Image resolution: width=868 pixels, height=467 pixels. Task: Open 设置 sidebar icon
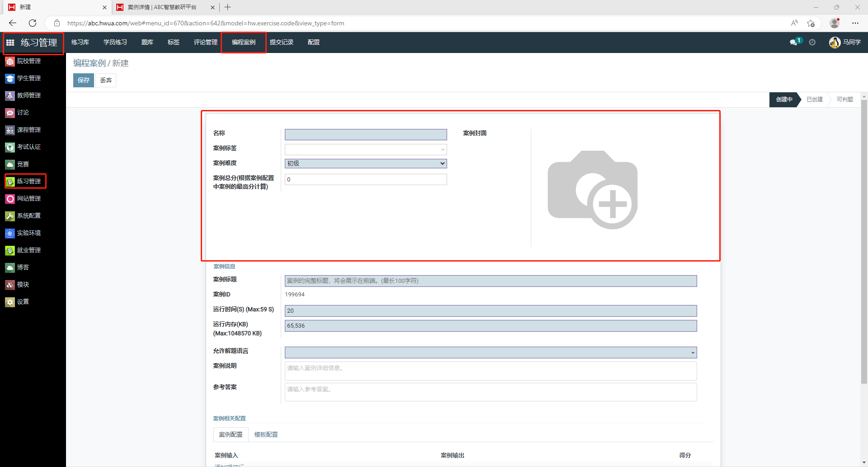[10, 302]
